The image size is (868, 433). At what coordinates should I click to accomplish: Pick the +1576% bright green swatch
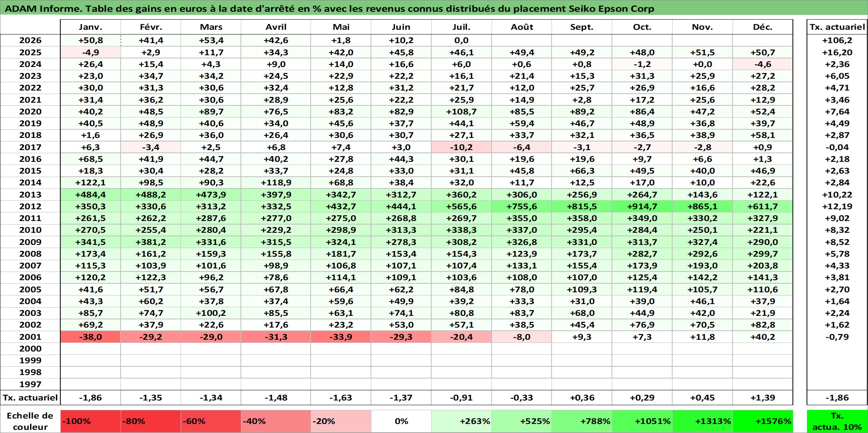point(763,421)
